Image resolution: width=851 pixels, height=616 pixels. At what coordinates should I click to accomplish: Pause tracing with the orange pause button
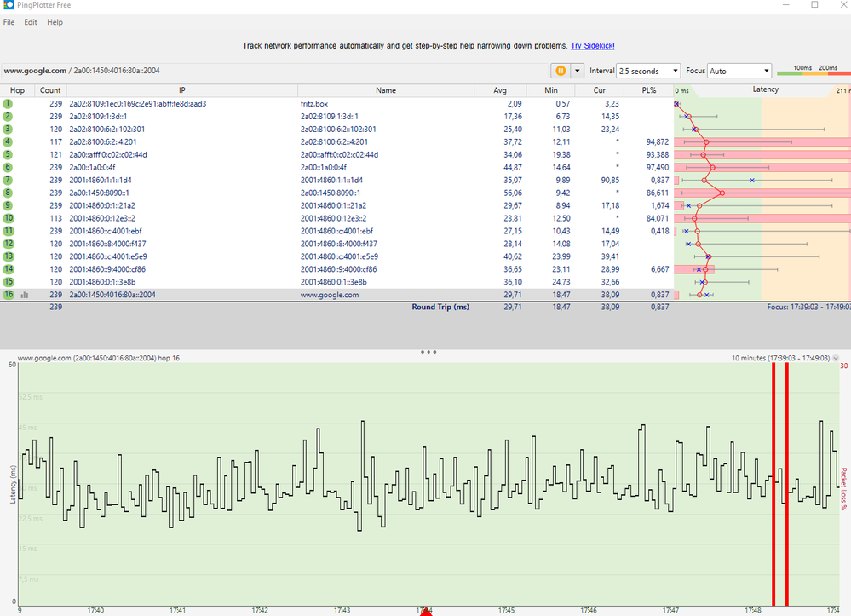pyautogui.click(x=561, y=71)
